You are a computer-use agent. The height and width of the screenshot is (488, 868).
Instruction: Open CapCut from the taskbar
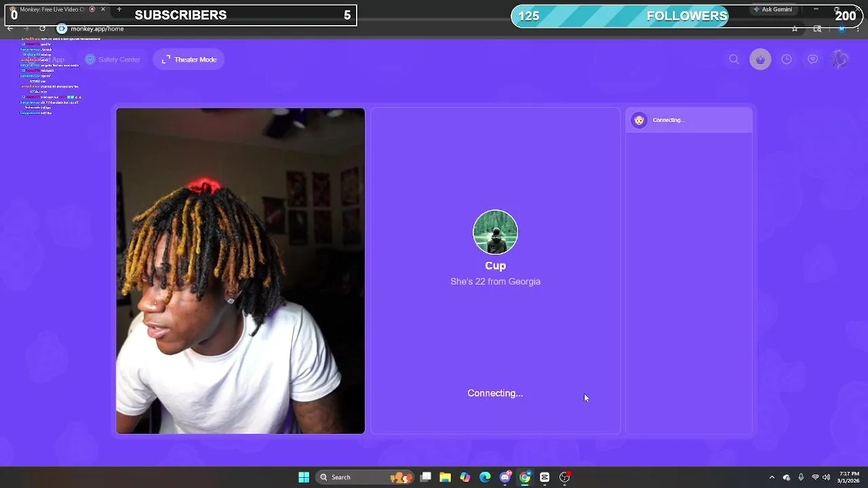tap(545, 477)
